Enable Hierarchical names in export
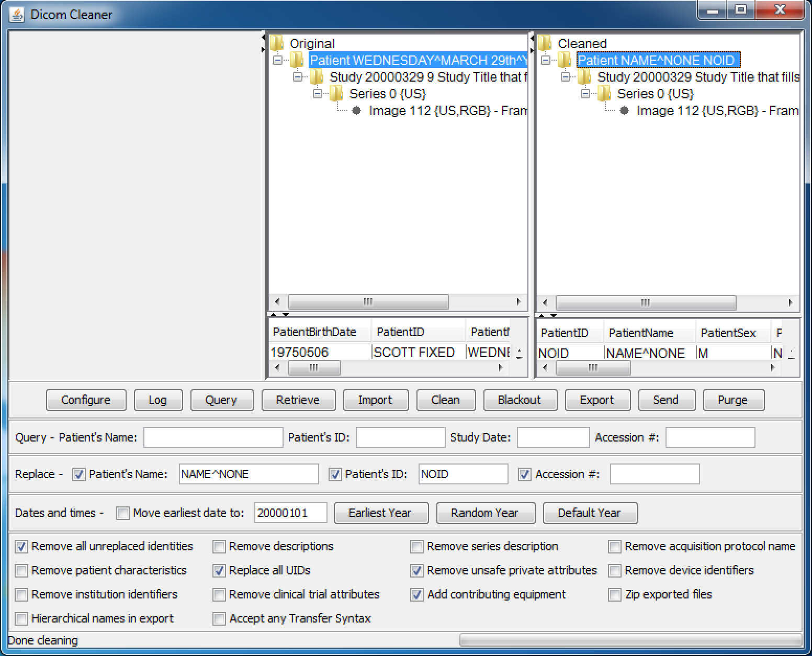 point(21,619)
